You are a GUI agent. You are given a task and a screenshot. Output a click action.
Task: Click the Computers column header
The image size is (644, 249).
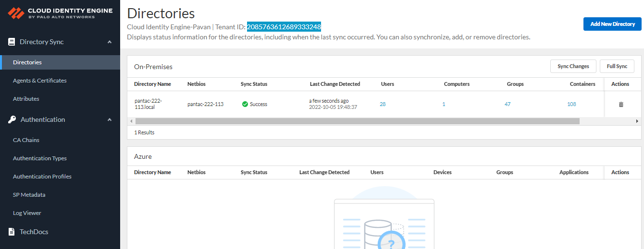pos(457,84)
